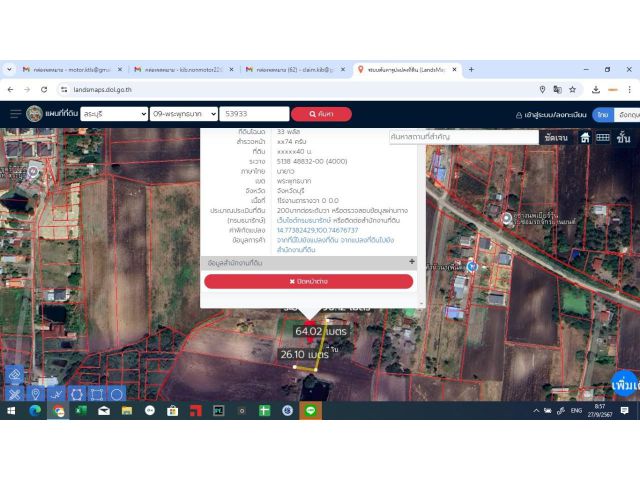Click the grid icon next to home

coord(603,137)
